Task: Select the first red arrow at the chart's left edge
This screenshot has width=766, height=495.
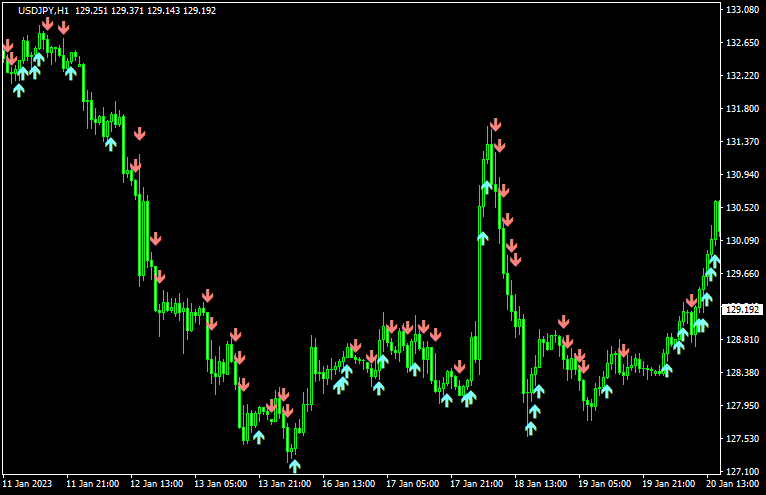Action: [8, 46]
